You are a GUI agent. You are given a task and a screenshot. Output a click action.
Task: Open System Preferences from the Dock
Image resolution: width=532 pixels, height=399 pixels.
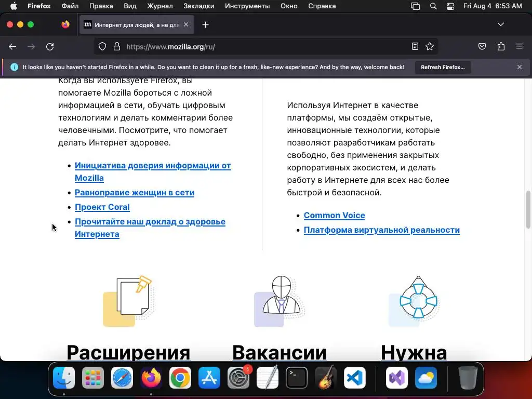(238, 378)
